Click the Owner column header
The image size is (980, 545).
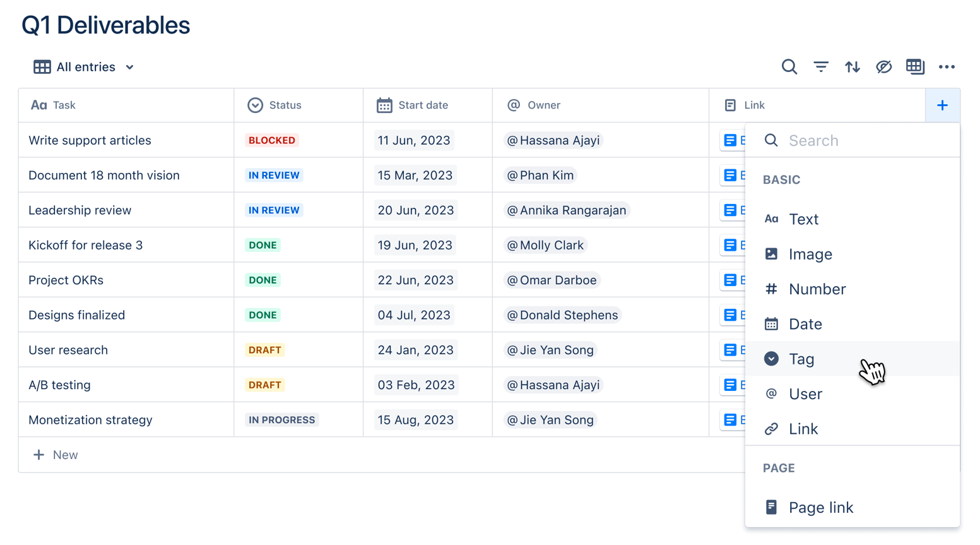(x=601, y=105)
